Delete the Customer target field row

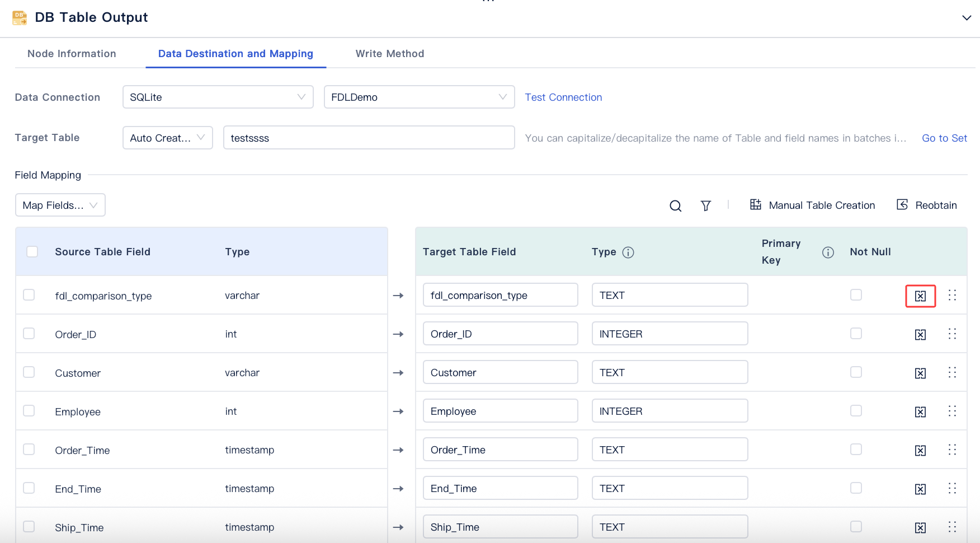coord(920,373)
